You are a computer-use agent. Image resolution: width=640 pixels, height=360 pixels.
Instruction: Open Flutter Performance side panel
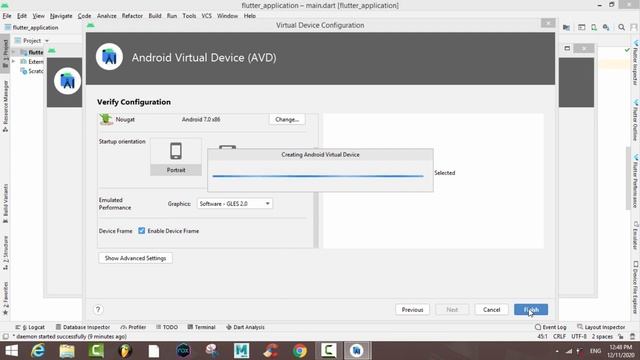636,182
